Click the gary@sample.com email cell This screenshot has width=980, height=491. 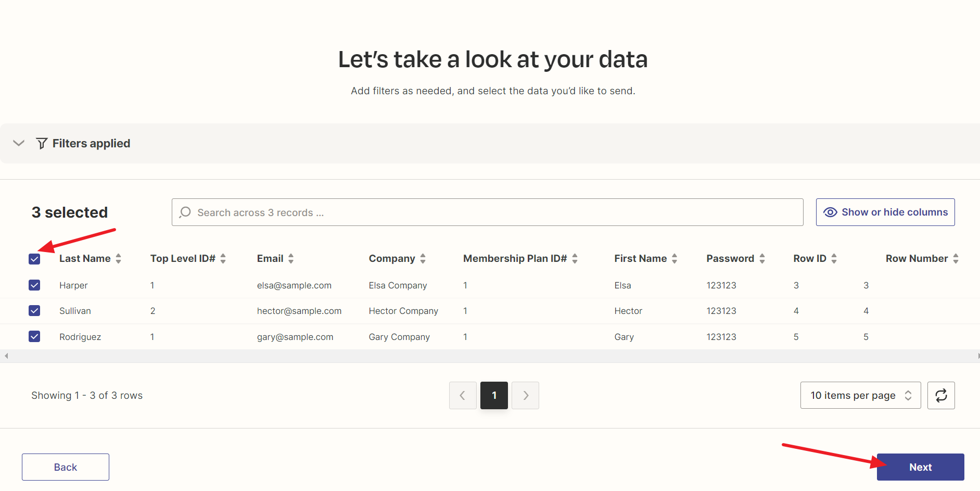click(x=295, y=337)
